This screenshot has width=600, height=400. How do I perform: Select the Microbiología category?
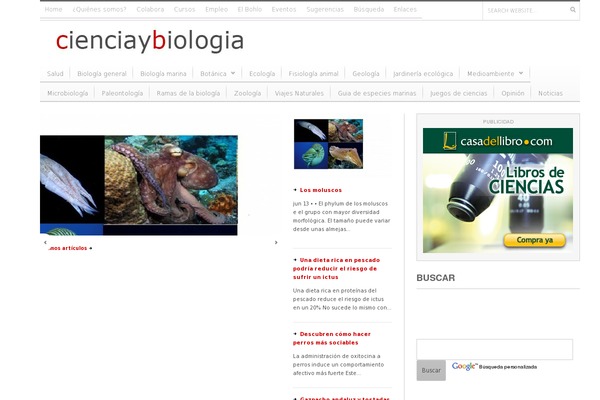[67, 93]
